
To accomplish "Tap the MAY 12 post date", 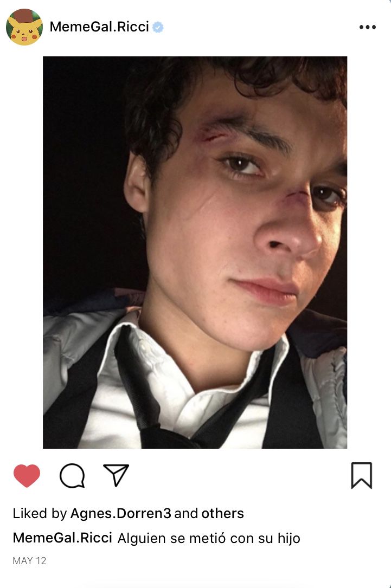I will 29,560.
